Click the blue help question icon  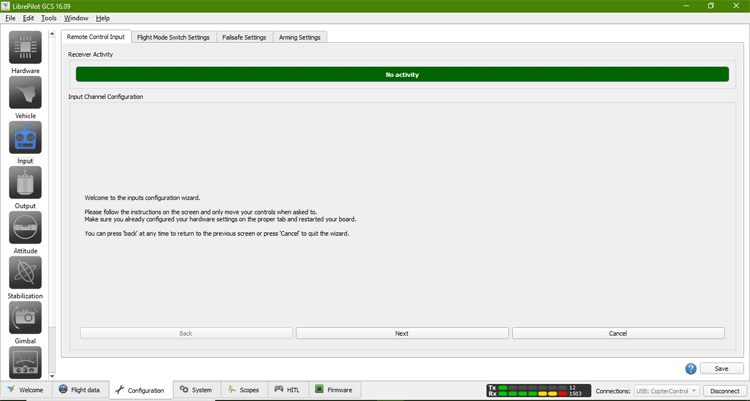(691, 368)
